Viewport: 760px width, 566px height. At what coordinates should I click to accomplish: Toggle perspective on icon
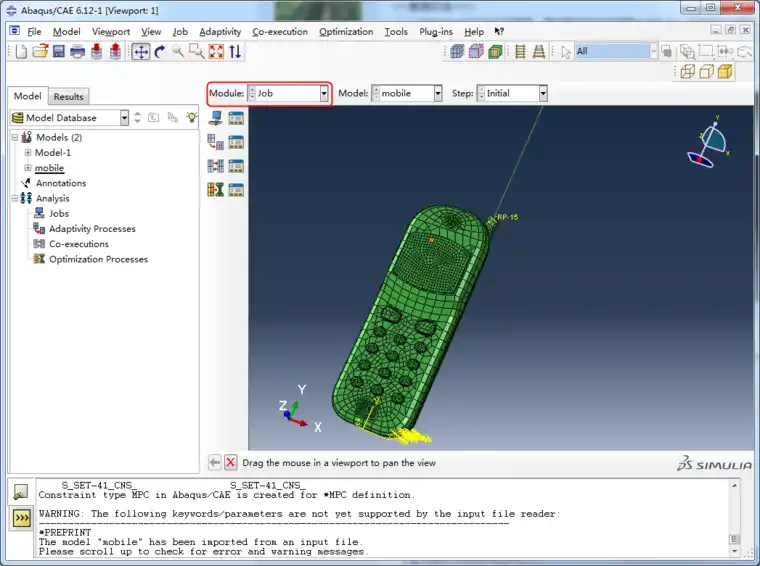click(538, 51)
